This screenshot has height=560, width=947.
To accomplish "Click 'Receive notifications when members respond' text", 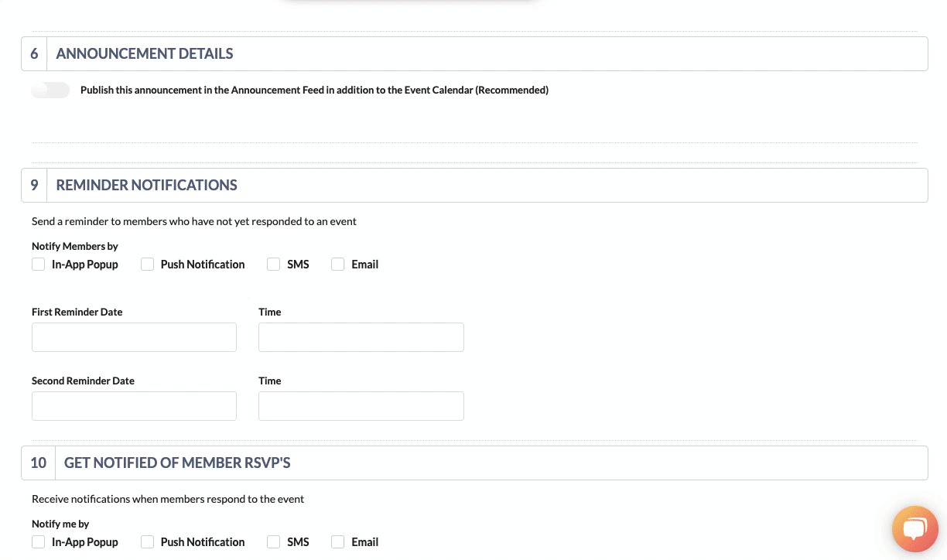I will (x=168, y=499).
